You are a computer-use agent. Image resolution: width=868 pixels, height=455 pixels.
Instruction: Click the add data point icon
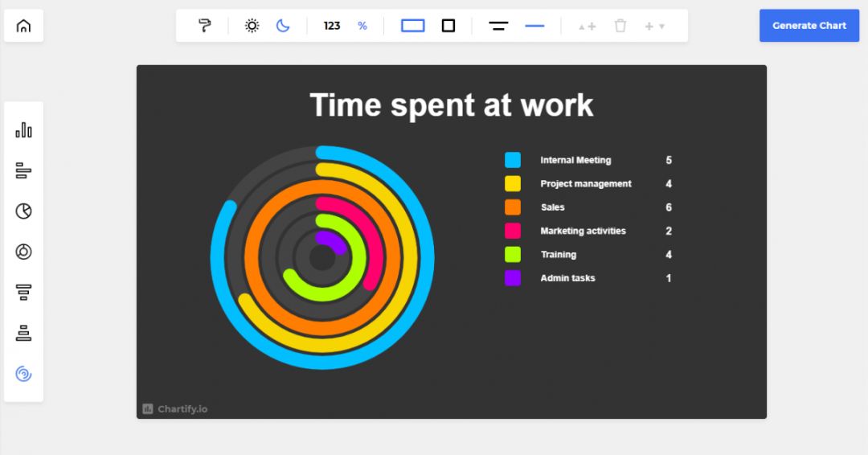click(588, 26)
